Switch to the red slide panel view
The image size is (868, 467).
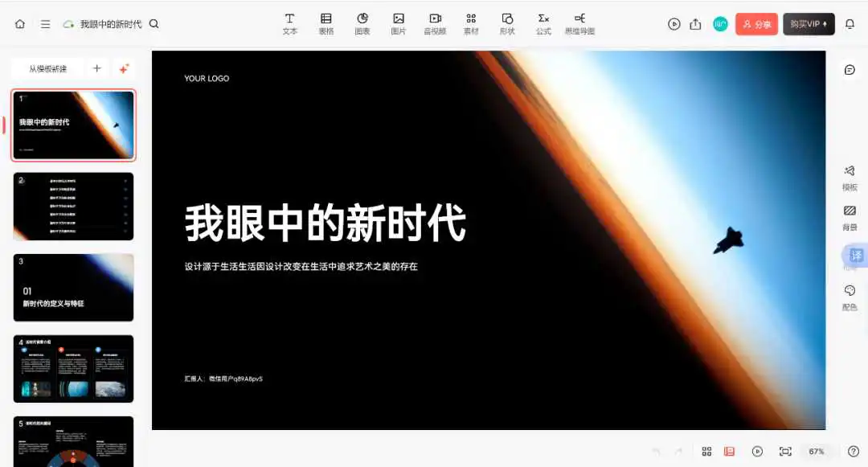point(729,452)
